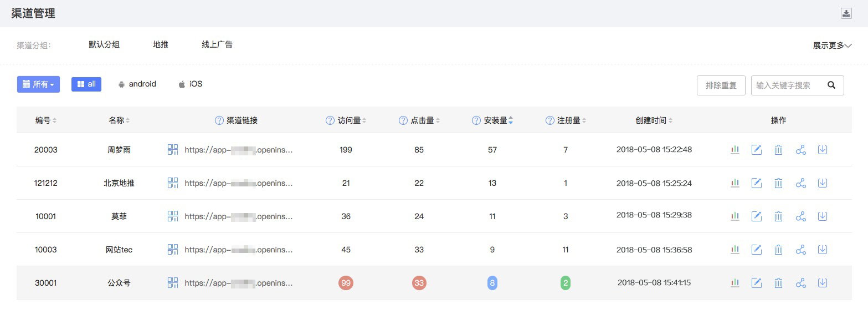This screenshot has height=319, width=868.
Task: Filter by android platform
Action: click(137, 84)
